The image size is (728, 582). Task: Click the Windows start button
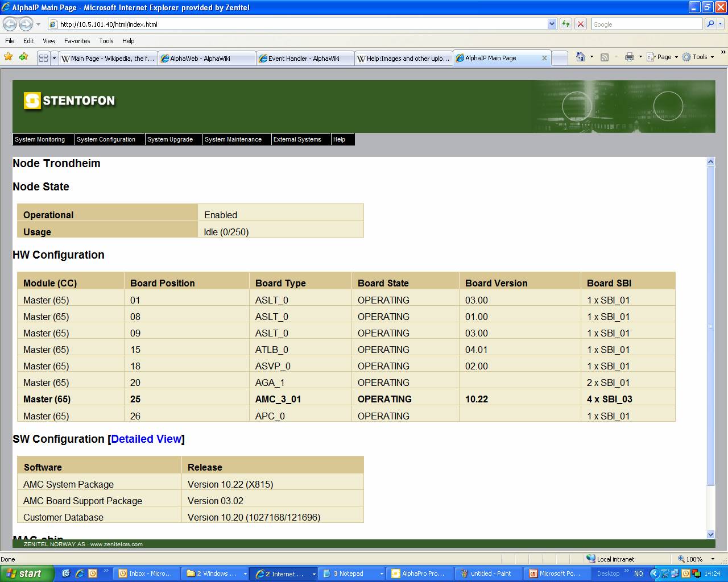point(27,573)
